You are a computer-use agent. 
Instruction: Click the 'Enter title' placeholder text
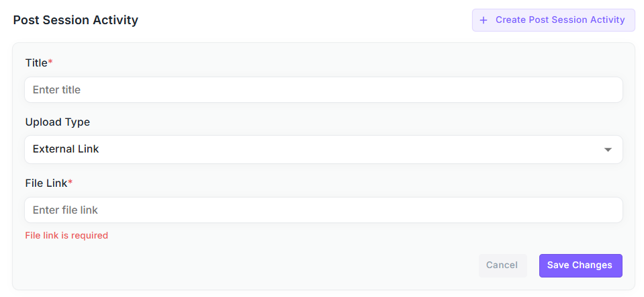tap(56, 89)
